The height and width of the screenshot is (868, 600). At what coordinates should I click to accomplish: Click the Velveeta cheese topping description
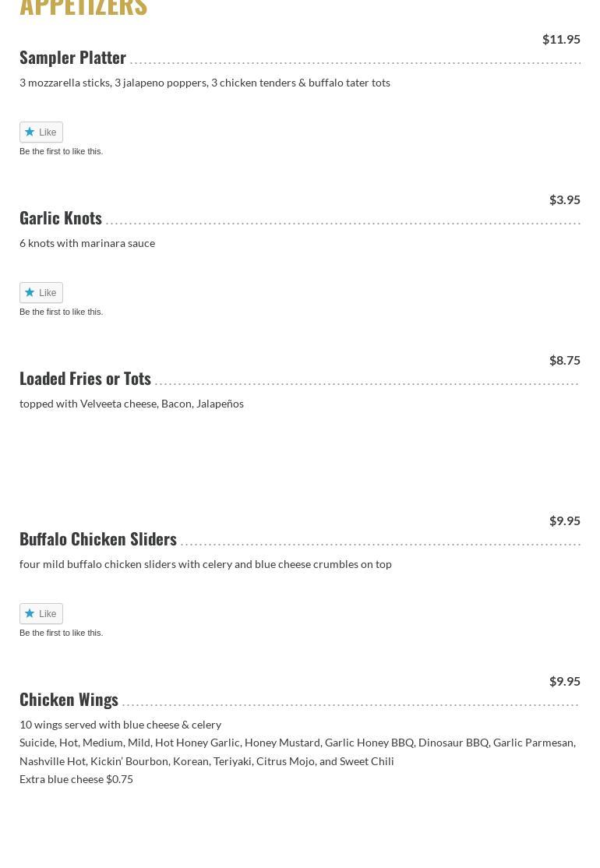click(x=132, y=404)
